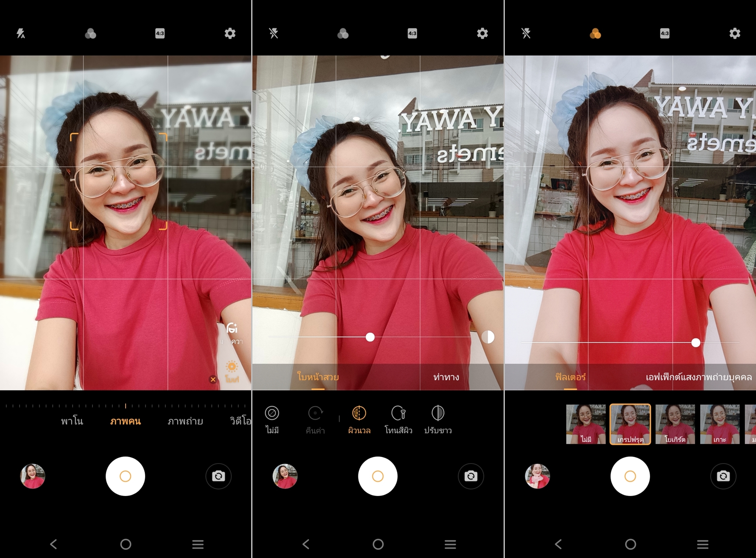Open gallery thumbnail in right screen
Screen dimensions: 756x558
pyautogui.click(x=538, y=476)
